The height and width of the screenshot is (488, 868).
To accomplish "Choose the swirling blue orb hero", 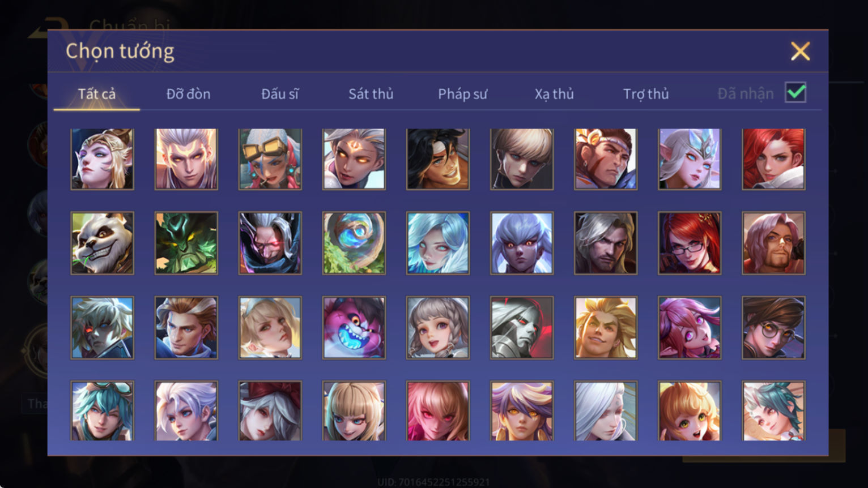I will point(354,243).
